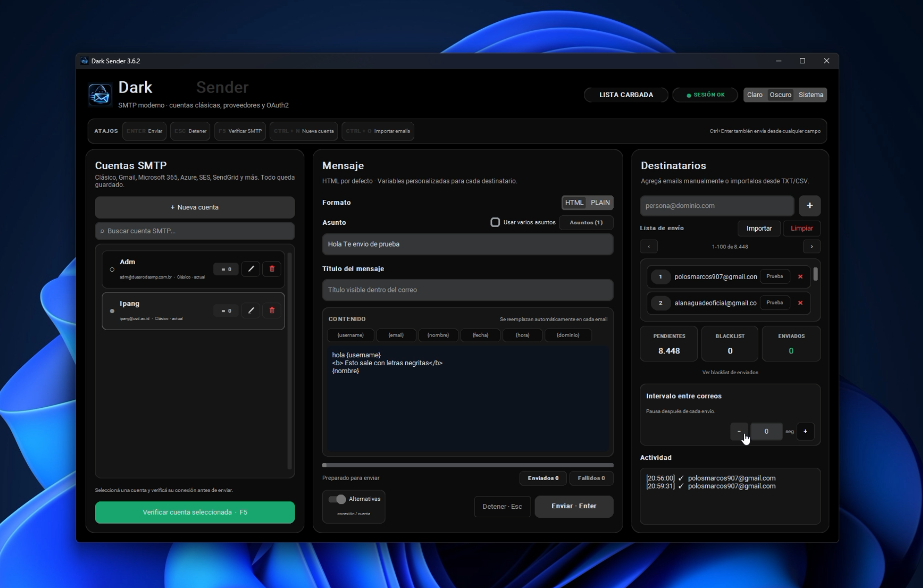Focus the Asunto subject input field
The image size is (923, 588).
coord(468,244)
